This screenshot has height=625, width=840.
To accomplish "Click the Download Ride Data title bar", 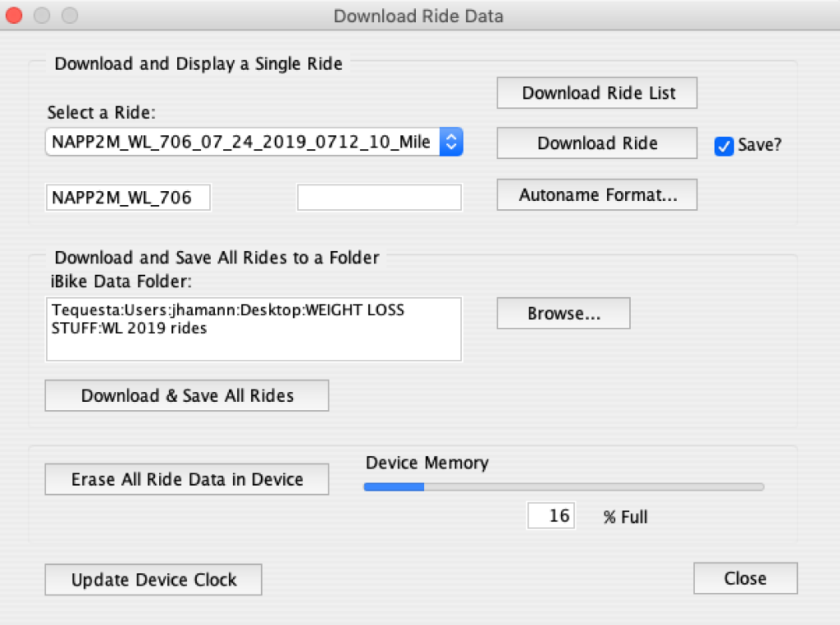I will (418, 16).
